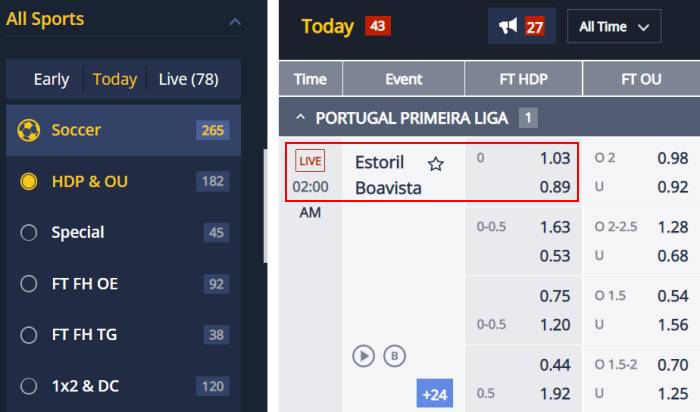Click the Today 43 count badge

click(x=378, y=26)
